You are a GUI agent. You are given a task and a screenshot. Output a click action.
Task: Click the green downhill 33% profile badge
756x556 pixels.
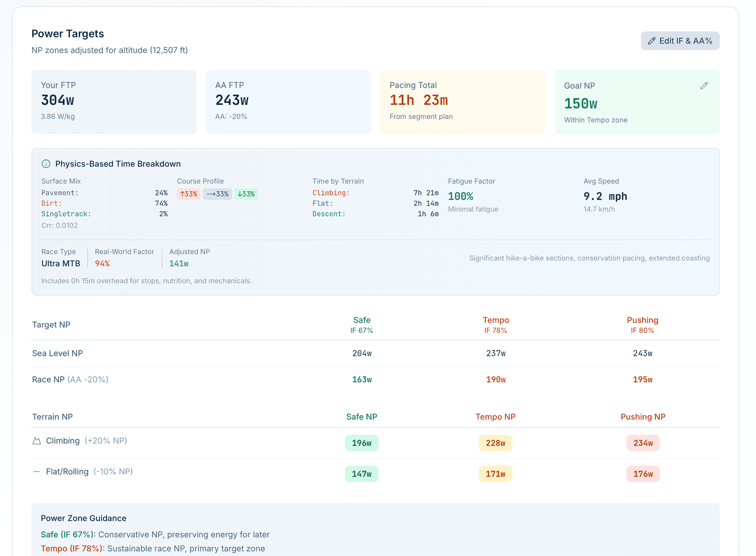tap(246, 194)
